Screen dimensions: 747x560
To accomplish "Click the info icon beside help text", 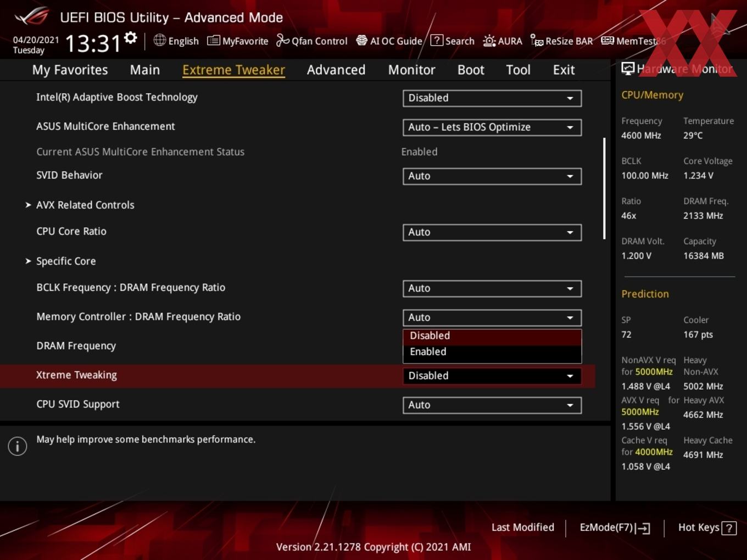I will tap(18, 446).
